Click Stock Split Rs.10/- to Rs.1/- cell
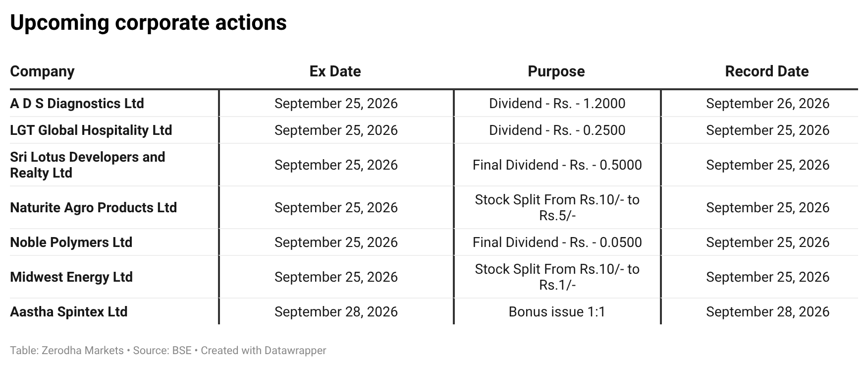The width and height of the screenshot is (868, 367). 557,277
